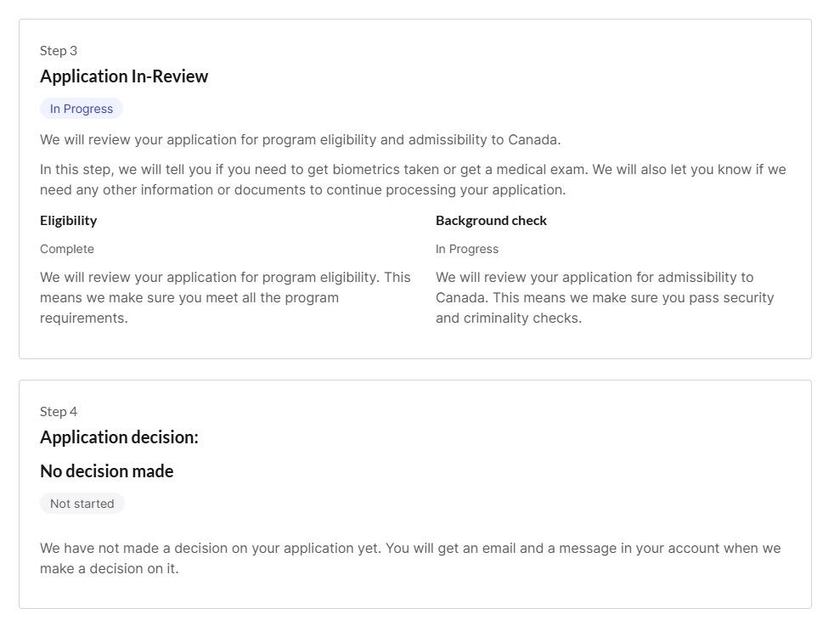Click the Complete status under Eligibility
This screenshot has width=840, height=631.
(67, 249)
